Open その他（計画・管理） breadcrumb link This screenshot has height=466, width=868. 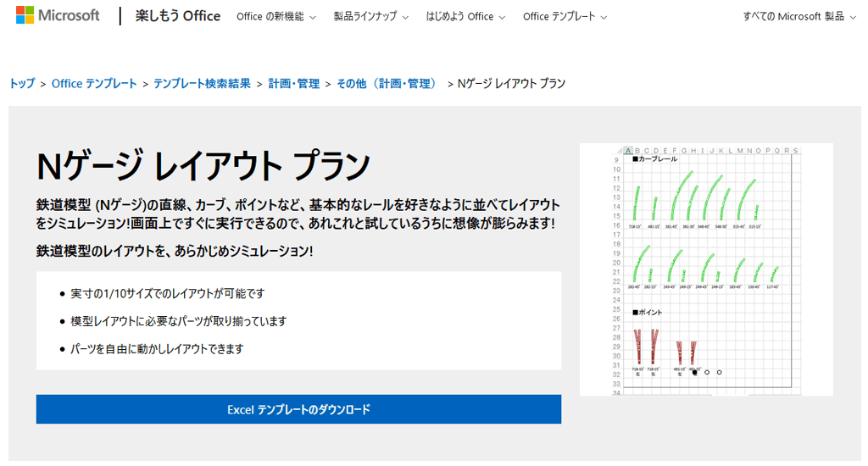point(388,84)
